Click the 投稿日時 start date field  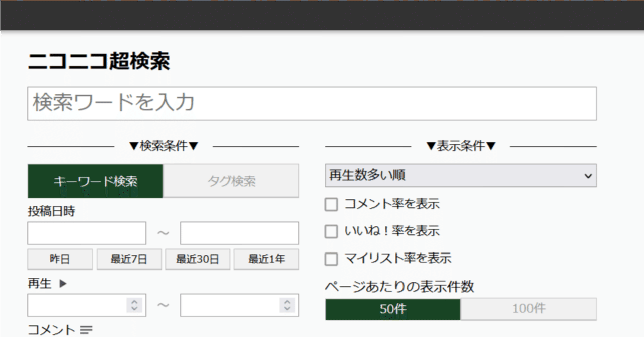click(x=87, y=233)
